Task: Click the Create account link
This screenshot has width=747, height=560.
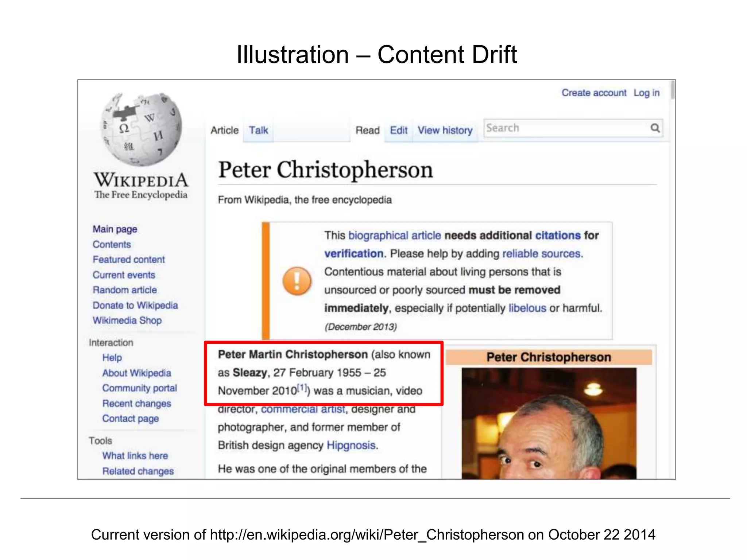Action: coord(594,93)
